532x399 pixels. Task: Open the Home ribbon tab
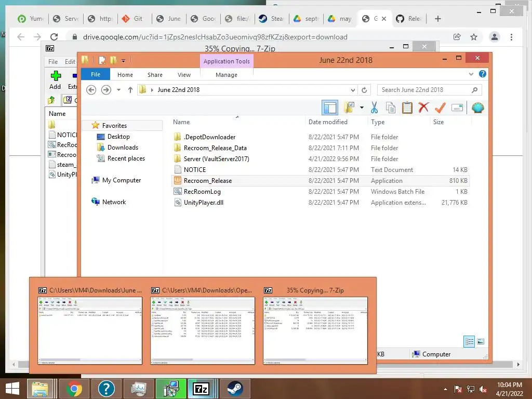(x=125, y=75)
